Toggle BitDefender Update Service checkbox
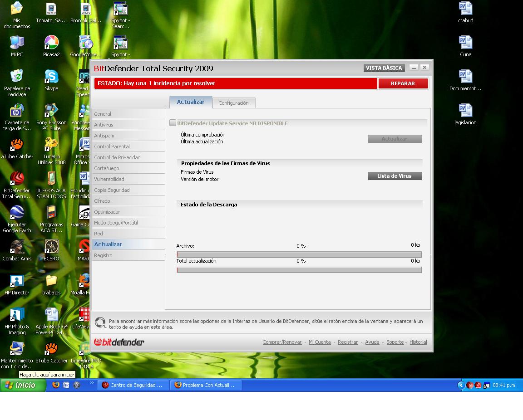The image size is (523, 420). [173, 122]
